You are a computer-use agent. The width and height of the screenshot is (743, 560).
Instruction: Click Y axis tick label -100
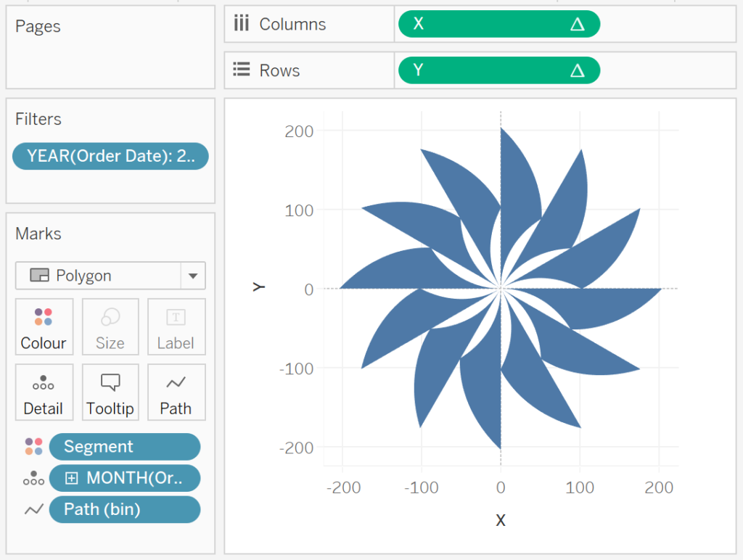tap(296, 368)
